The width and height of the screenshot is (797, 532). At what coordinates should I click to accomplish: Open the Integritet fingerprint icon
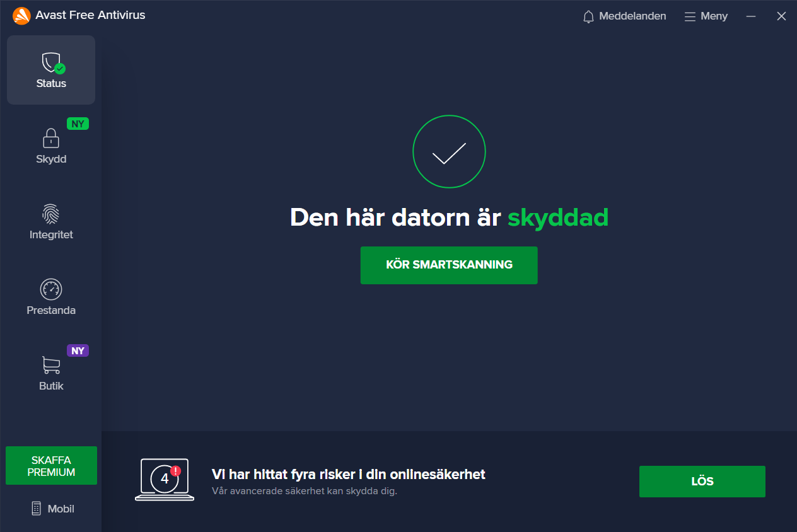[x=51, y=214]
